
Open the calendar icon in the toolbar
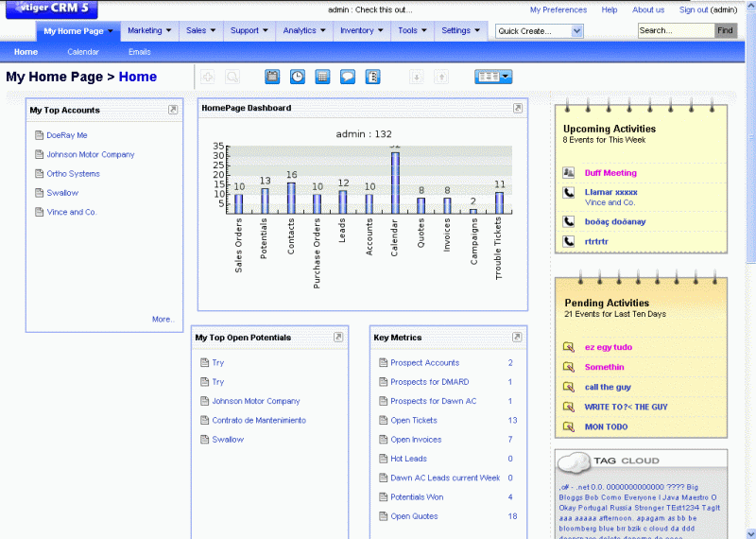pyautogui.click(x=272, y=77)
